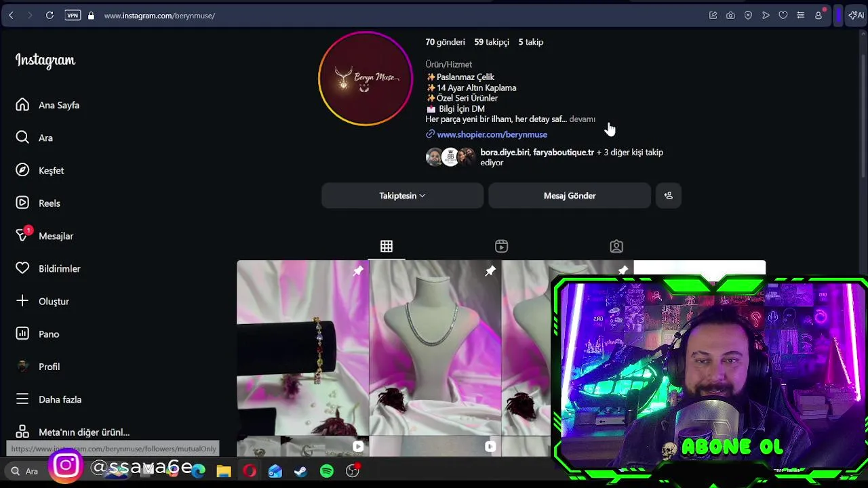This screenshot has height=488, width=868.
Task: Expand the Takiptesin following dropdown
Action: pyautogui.click(x=402, y=196)
